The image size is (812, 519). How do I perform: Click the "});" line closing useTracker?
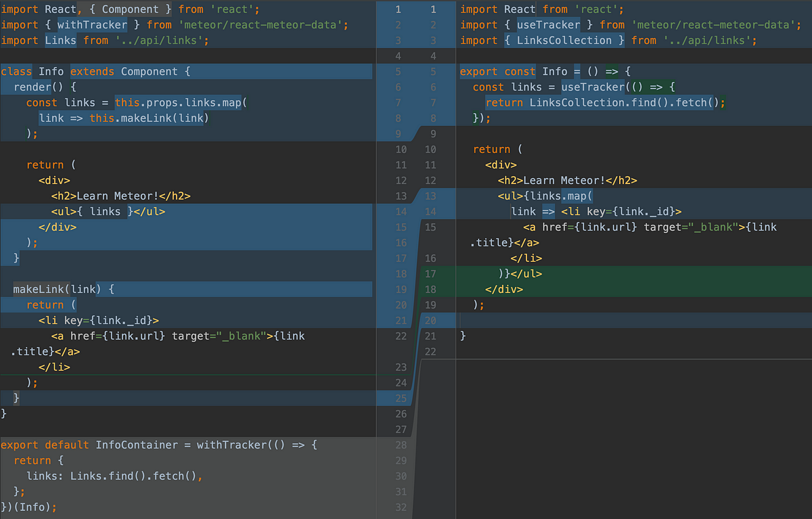[482, 118]
